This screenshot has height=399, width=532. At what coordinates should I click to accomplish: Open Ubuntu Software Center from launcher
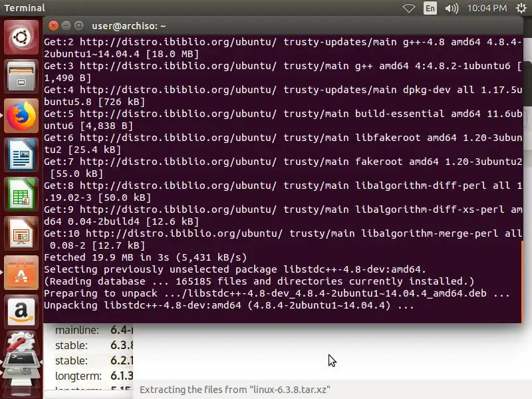click(21, 273)
